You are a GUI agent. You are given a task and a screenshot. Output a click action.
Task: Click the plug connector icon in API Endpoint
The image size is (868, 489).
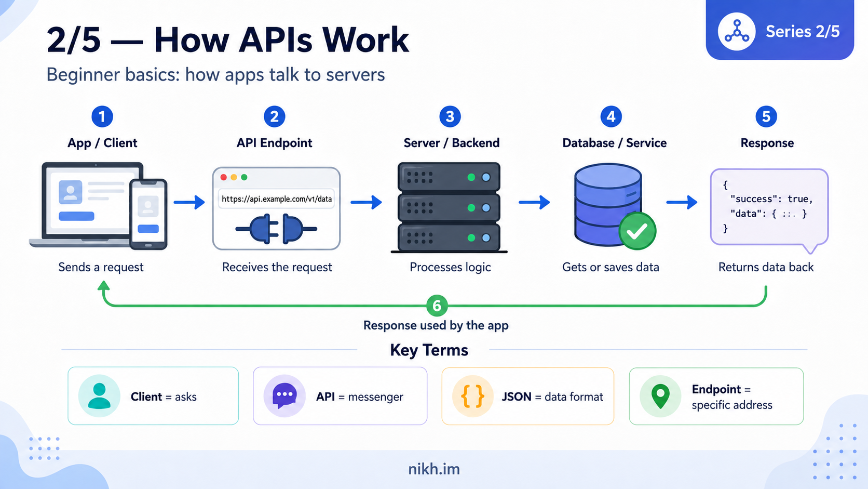tap(276, 229)
